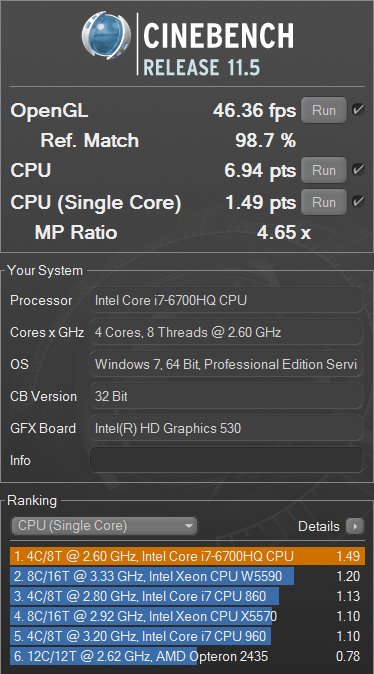Open the CPU (Single Core) ranking dropdown
This screenshot has height=674, width=374.
tap(104, 526)
